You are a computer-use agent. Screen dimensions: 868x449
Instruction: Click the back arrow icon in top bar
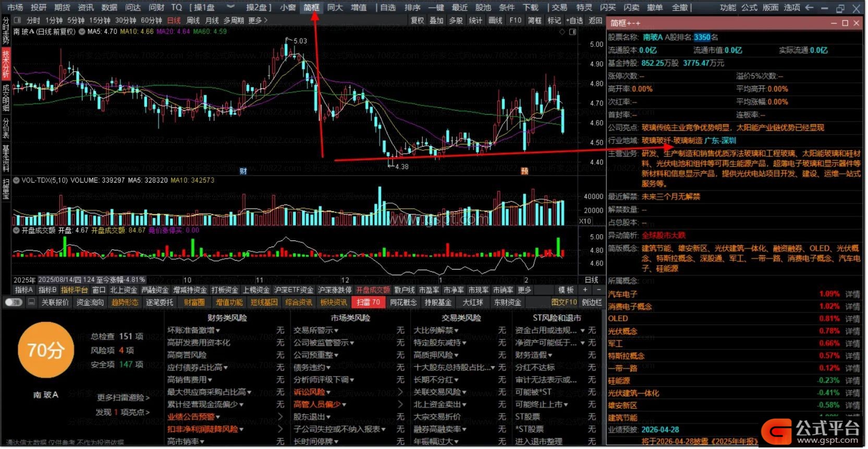(x=809, y=7)
